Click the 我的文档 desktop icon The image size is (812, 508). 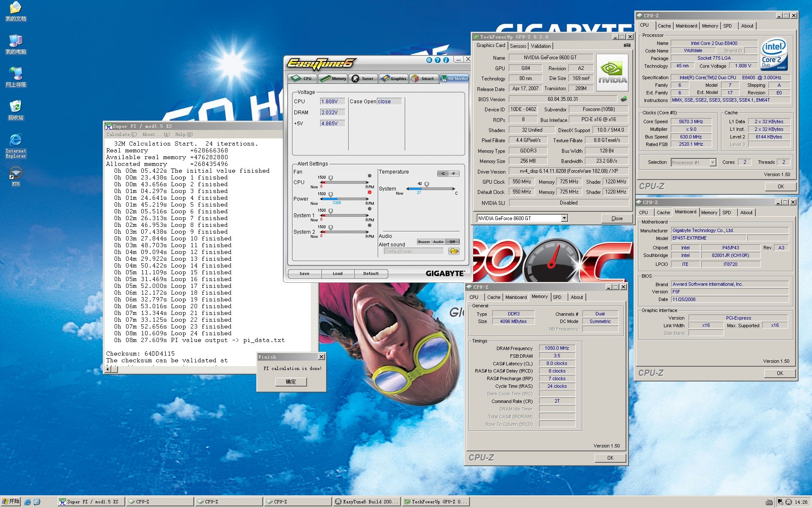tap(15, 11)
